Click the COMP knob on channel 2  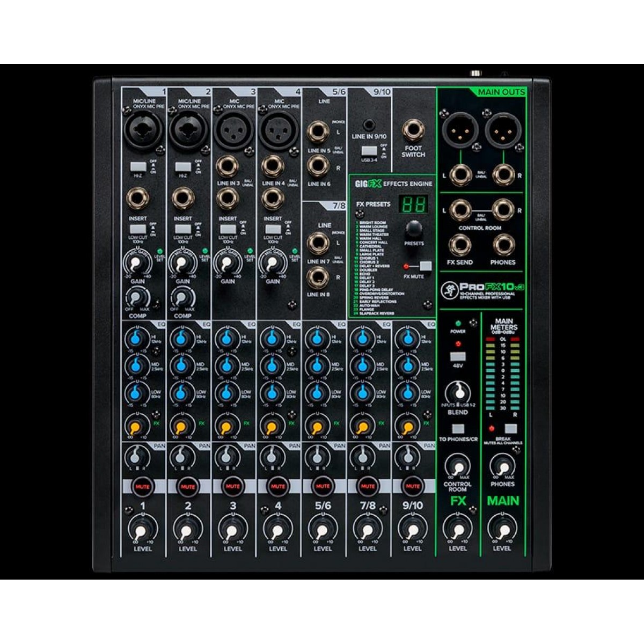(x=182, y=298)
